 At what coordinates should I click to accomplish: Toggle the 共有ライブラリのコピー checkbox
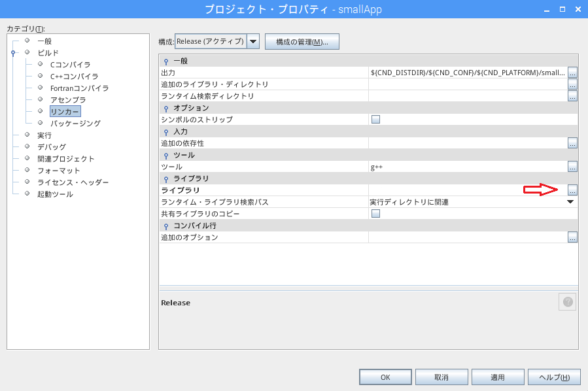(375, 214)
